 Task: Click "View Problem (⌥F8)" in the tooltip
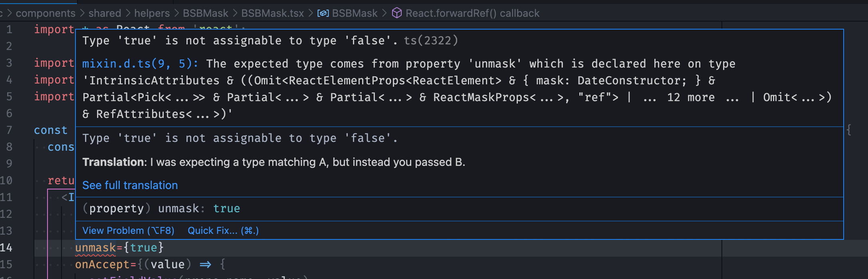[129, 230]
